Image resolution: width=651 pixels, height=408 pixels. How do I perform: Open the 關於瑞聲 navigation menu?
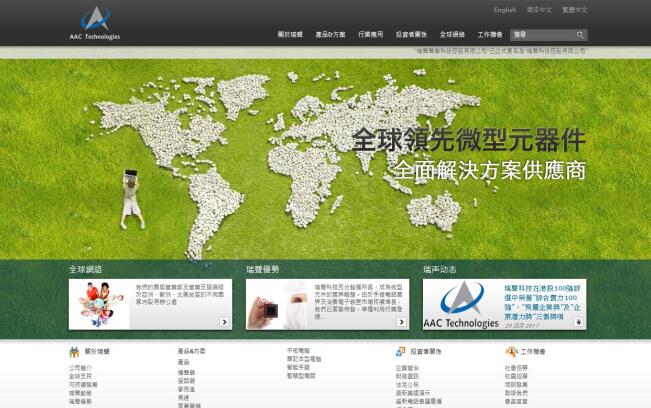point(290,35)
